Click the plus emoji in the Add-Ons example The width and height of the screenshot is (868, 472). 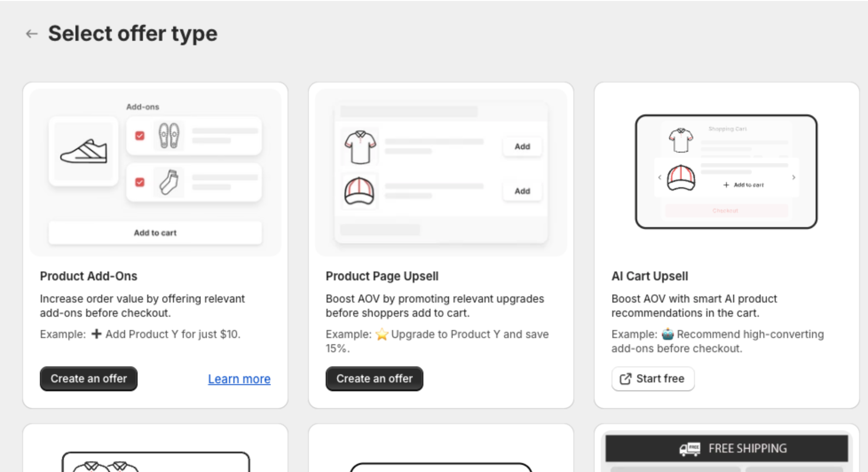point(96,334)
